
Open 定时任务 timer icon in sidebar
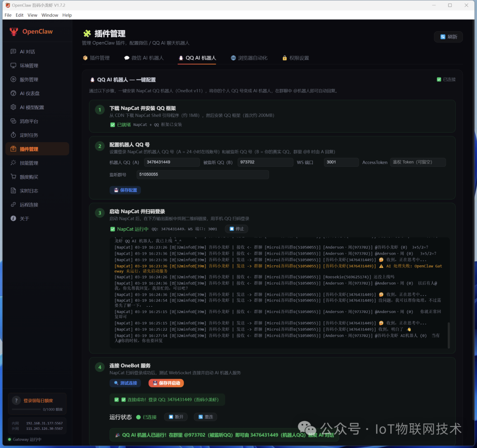click(13, 135)
